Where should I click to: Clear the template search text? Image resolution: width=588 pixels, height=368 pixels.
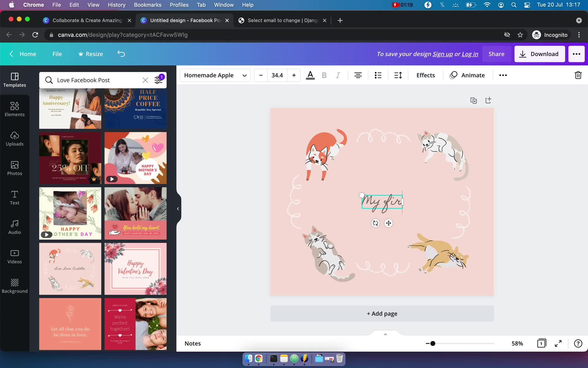[x=145, y=80]
